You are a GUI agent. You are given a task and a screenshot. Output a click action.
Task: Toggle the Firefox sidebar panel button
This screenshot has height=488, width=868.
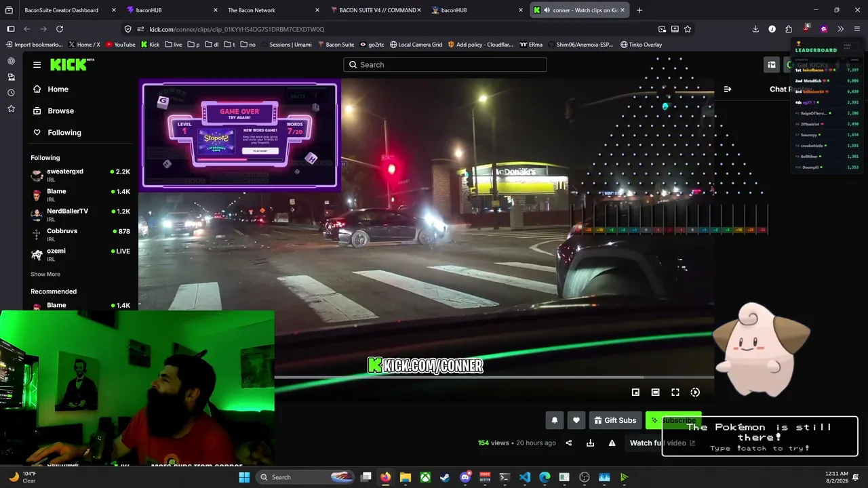(x=11, y=29)
